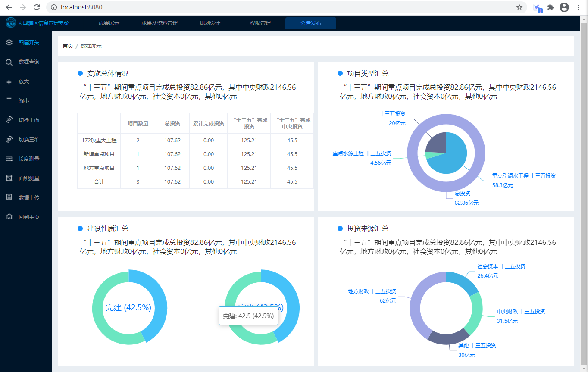Open the 权限管理 menu
The width and height of the screenshot is (588, 372).
tap(260, 23)
